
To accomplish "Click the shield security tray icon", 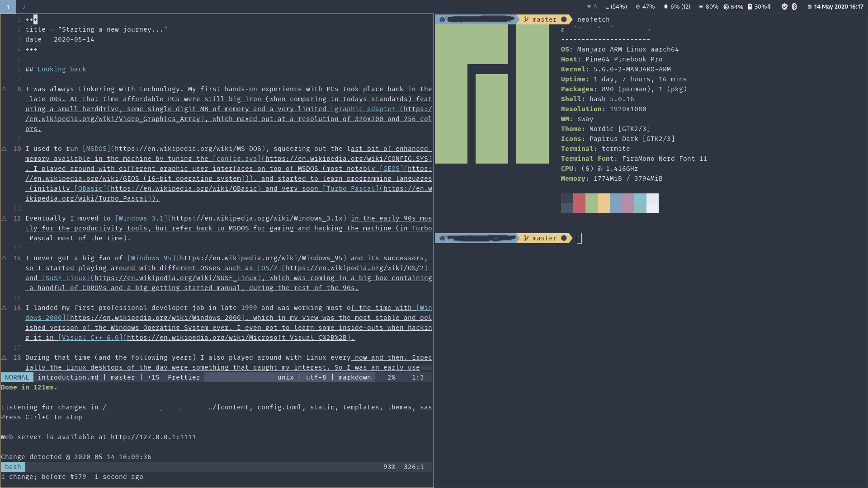I will 784,7.
